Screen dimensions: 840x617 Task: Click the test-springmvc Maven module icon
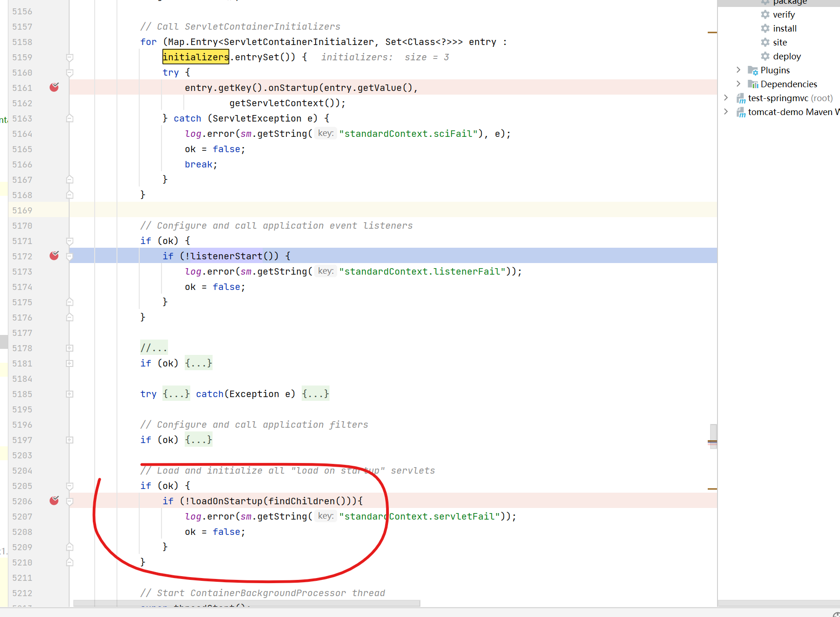point(741,98)
